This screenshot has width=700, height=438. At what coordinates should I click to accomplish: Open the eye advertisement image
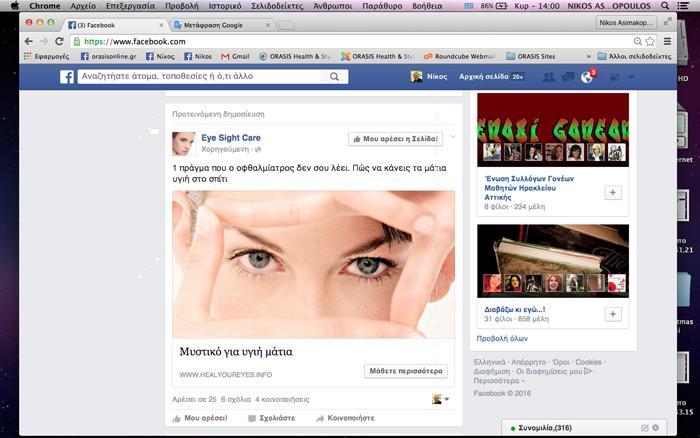[x=313, y=264]
